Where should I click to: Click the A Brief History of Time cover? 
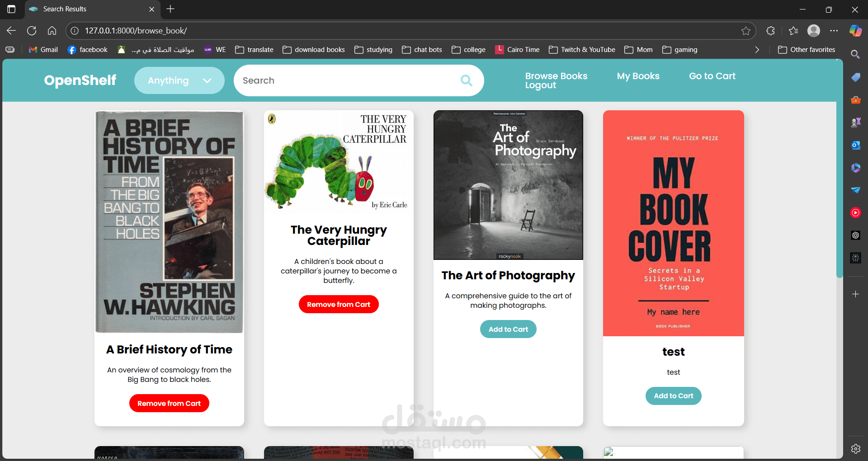click(169, 222)
